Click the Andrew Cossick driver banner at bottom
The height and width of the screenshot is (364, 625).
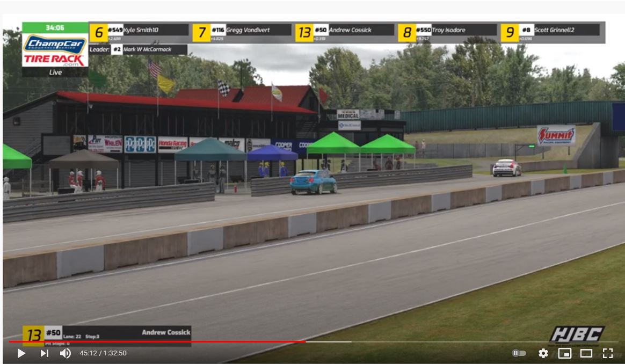pos(107,335)
